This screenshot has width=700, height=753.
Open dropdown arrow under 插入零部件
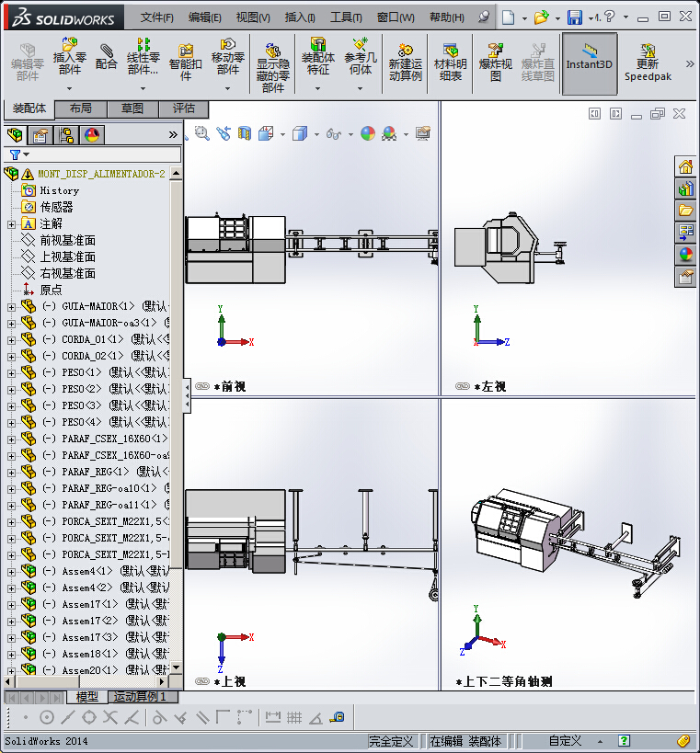click(x=69, y=88)
